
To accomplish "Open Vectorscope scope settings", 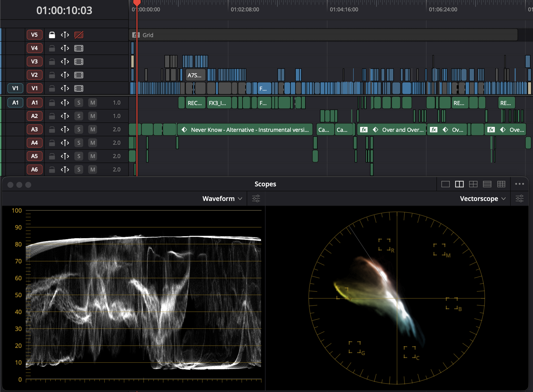I will (x=520, y=199).
